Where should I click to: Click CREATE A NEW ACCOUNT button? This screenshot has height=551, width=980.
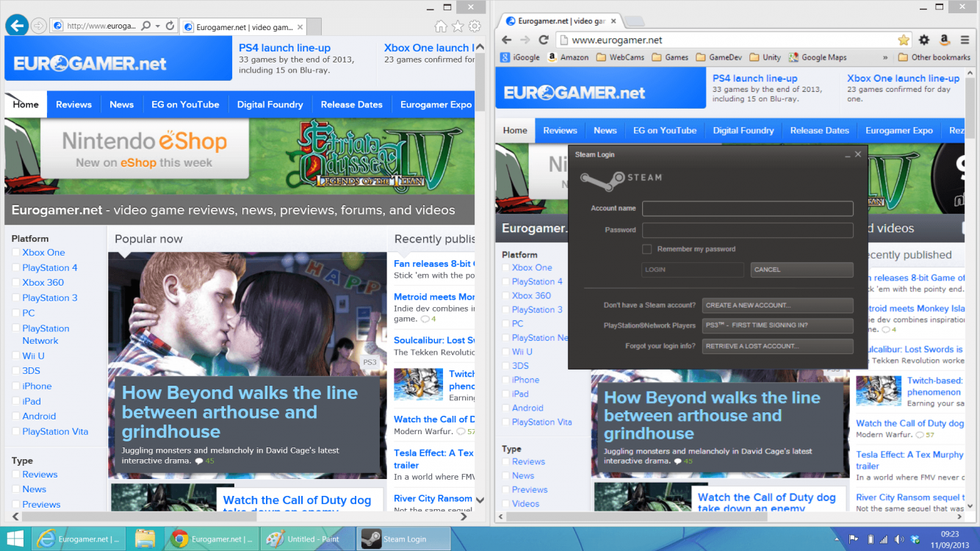click(778, 305)
